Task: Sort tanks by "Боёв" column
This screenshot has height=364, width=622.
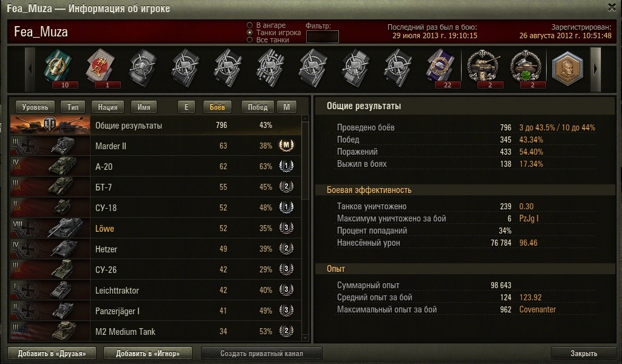Action: [217, 107]
